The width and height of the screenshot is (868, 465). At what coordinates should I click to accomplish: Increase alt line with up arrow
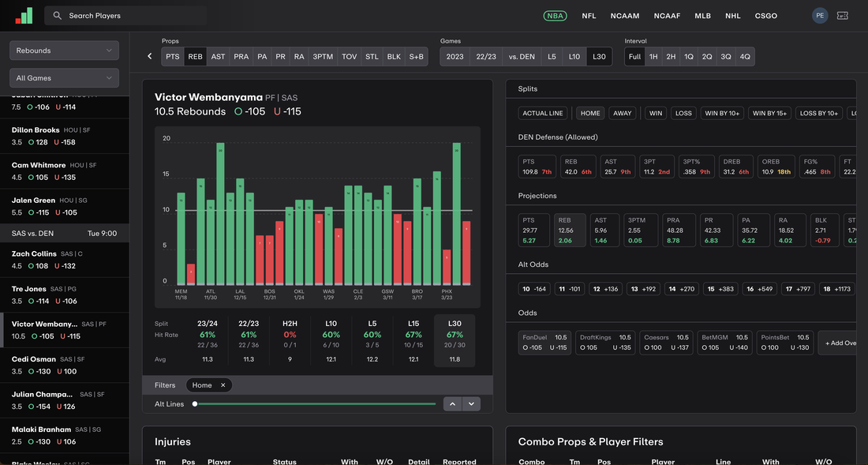[452, 404]
